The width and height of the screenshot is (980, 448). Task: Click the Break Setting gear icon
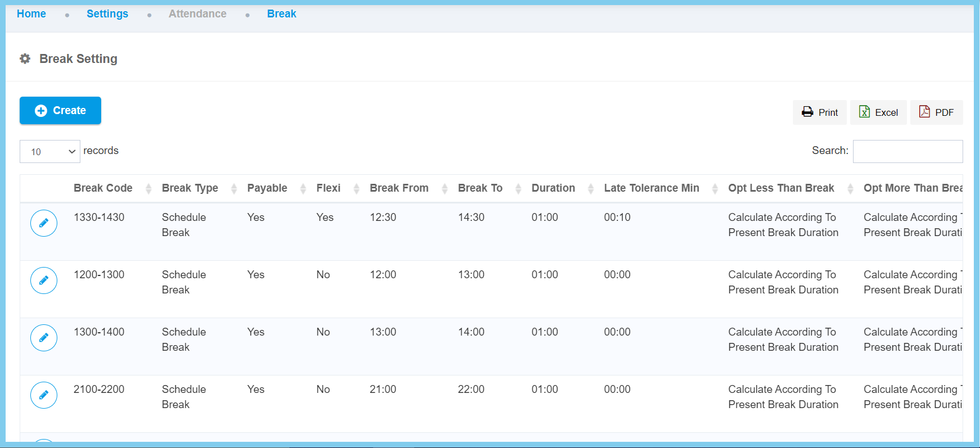pos(25,58)
